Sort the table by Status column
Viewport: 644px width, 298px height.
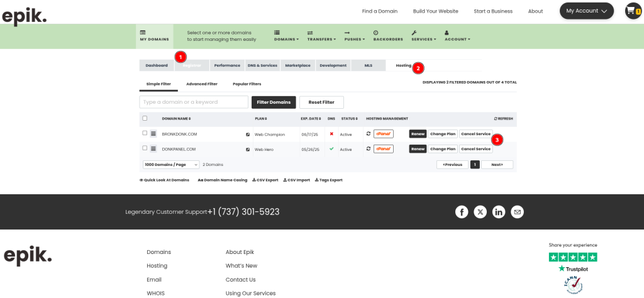[x=349, y=119]
